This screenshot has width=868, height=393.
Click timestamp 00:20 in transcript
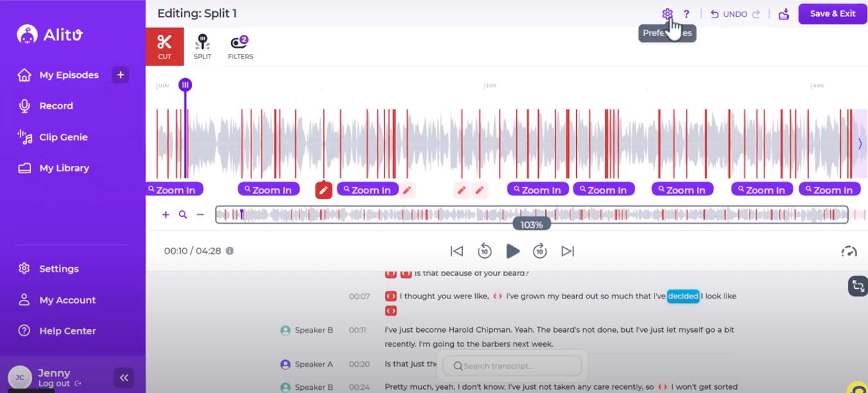pos(359,364)
